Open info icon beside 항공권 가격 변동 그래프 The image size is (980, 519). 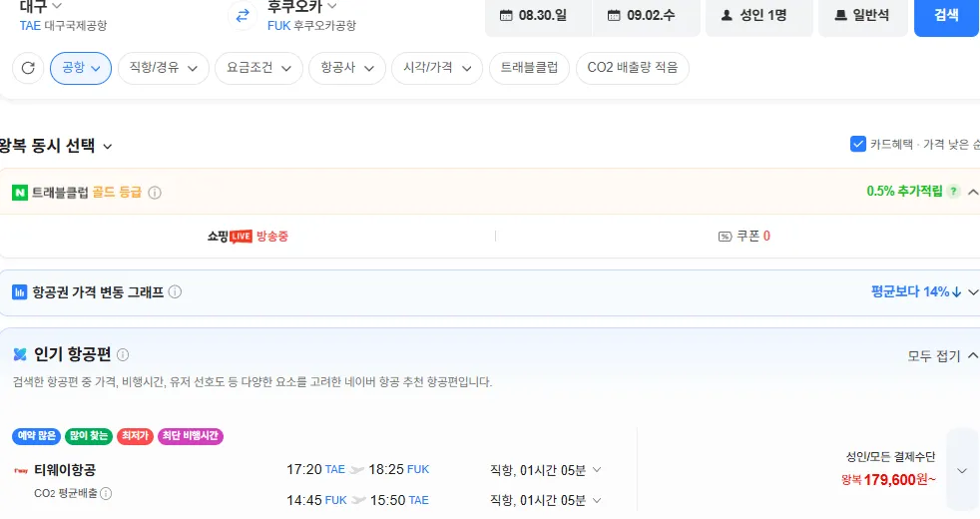[175, 292]
